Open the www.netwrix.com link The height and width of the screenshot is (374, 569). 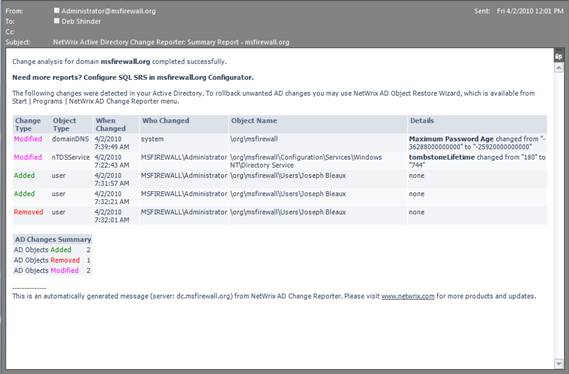click(x=408, y=296)
